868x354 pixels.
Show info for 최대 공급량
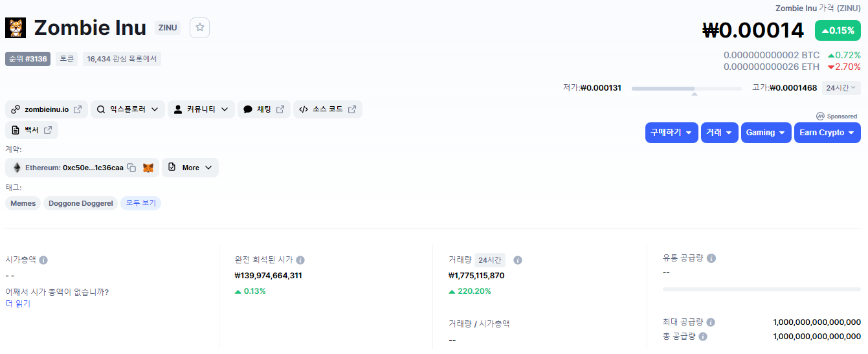pyautogui.click(x=711, y=322)
